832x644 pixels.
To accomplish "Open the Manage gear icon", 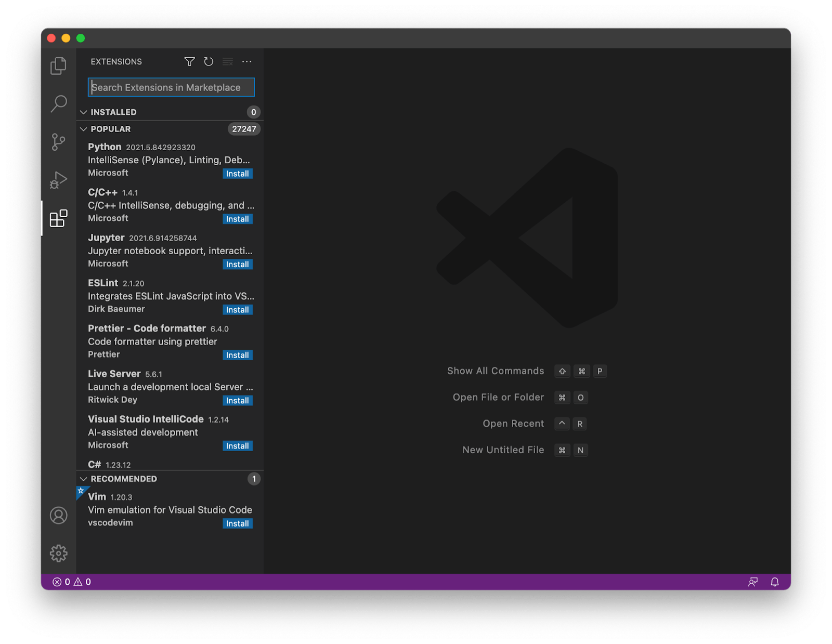I will pos(58,554).
